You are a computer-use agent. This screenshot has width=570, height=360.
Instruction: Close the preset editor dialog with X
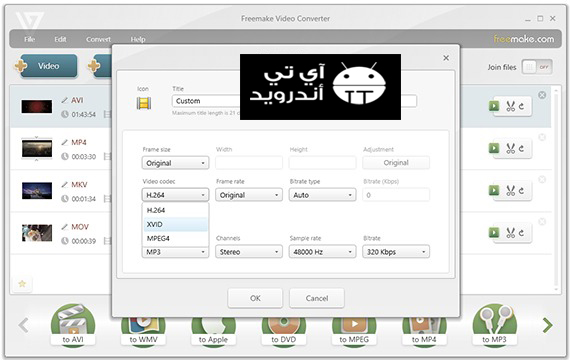pos(446,58)
